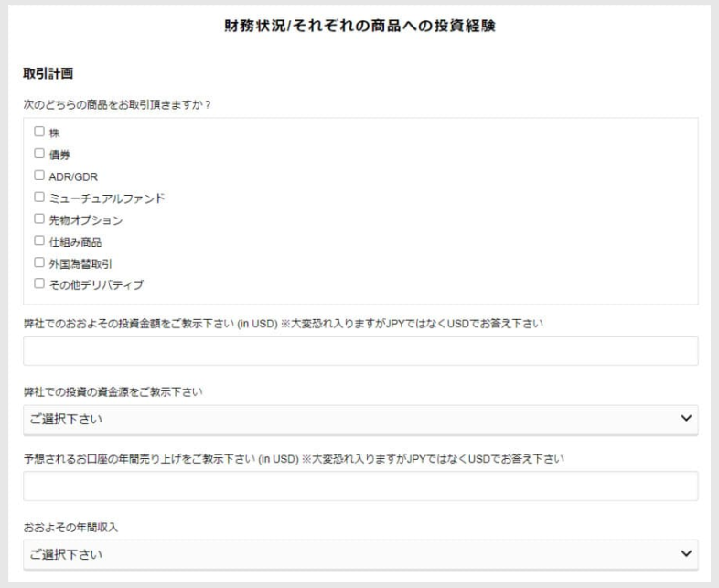
Task: Open the 資金源 (funding source) dropdown
Action: [x=360, y=420]
